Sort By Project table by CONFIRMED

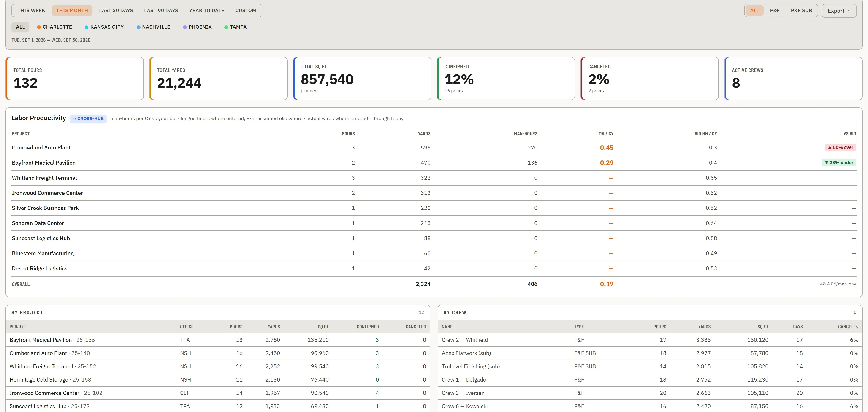(x=368, y=327)
